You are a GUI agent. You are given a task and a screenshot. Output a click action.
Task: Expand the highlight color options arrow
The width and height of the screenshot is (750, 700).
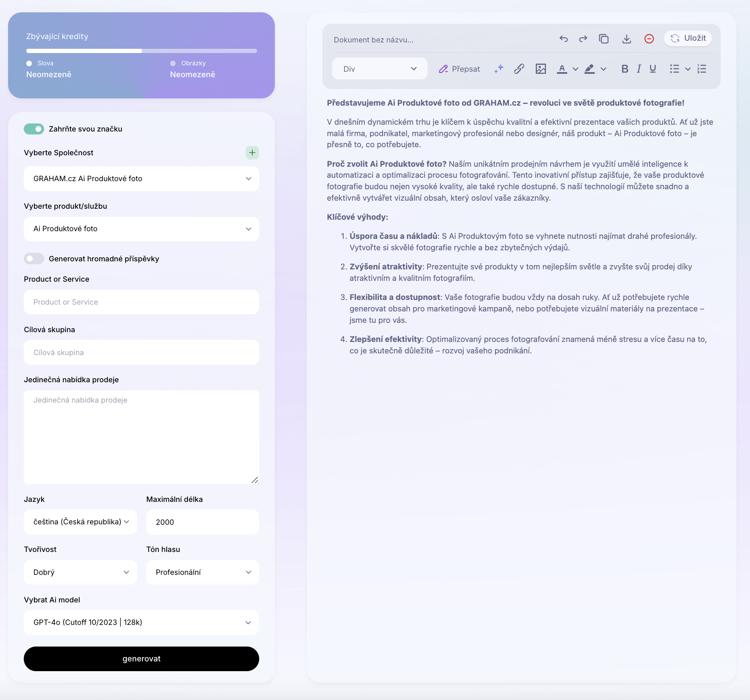[603, 69]
